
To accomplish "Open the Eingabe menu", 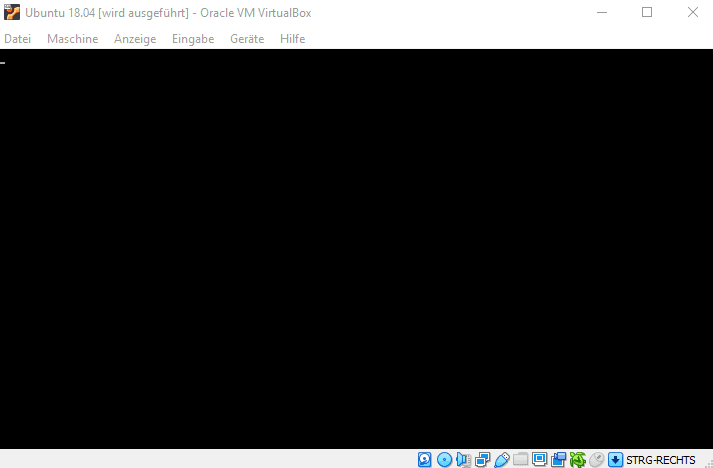I will [193, 39].
